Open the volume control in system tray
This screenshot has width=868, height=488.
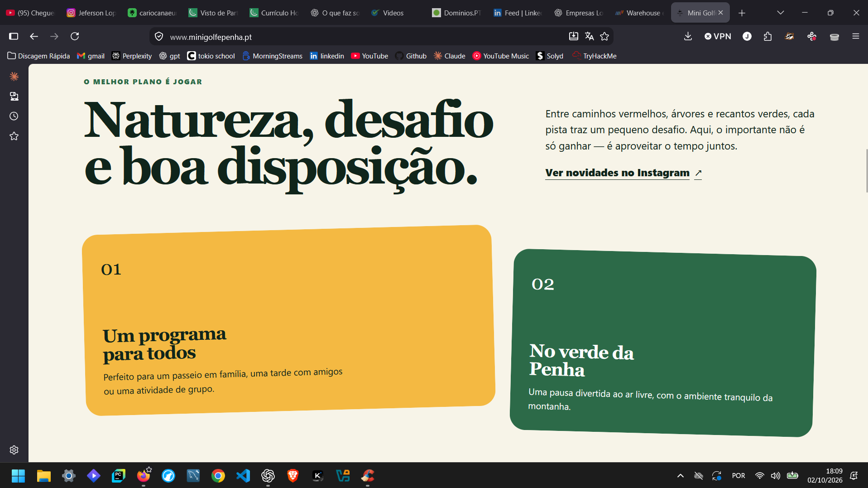776,475
